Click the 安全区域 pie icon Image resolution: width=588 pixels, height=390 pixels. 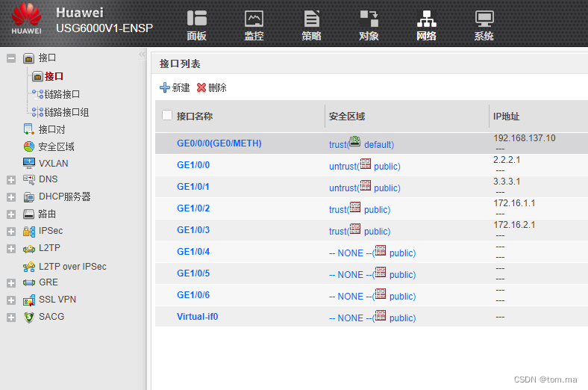[29, 146]
